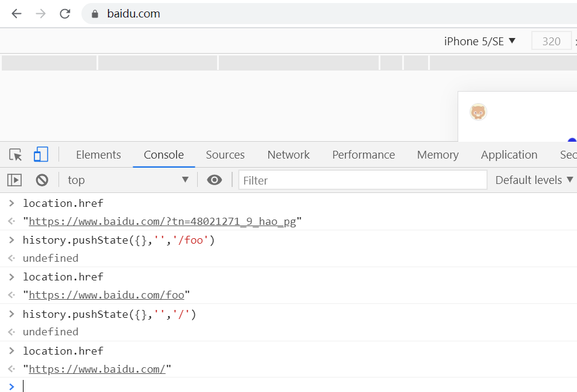Click the console Filter input

363,180
